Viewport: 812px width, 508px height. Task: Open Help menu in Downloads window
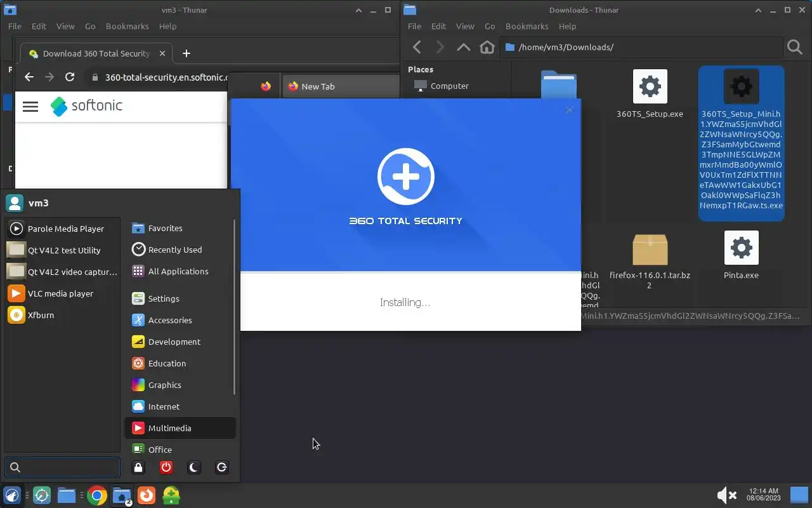[567, 26]
